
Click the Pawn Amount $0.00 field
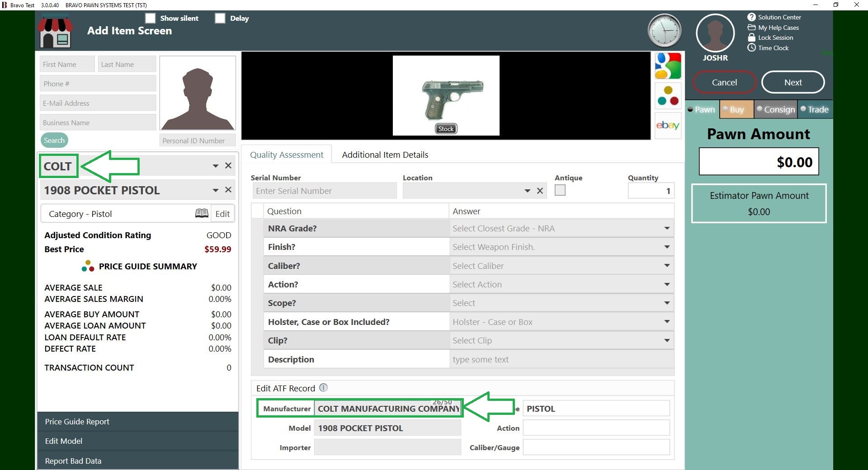[759, 161]
